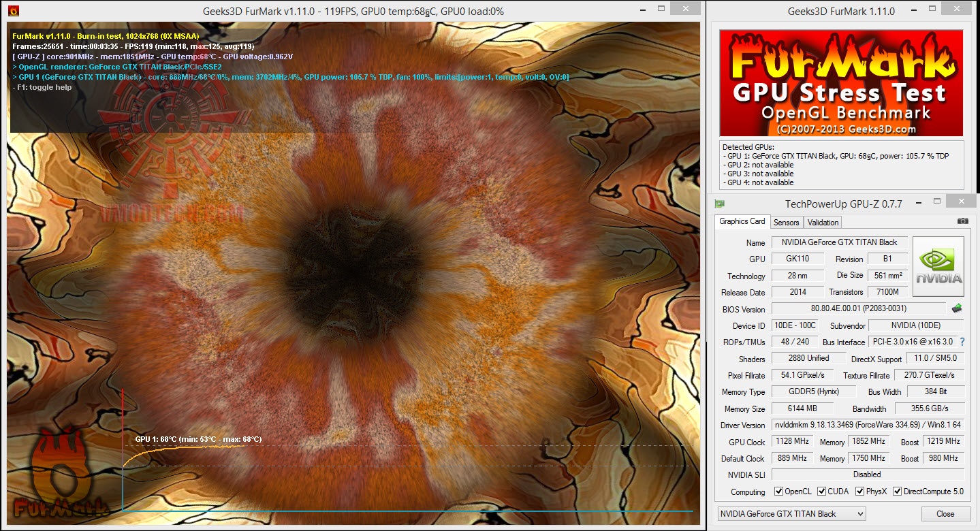Click the Boost field 1219 MHz
The height and width of the screenshot is (531, 980).
(x=943, y=442)
